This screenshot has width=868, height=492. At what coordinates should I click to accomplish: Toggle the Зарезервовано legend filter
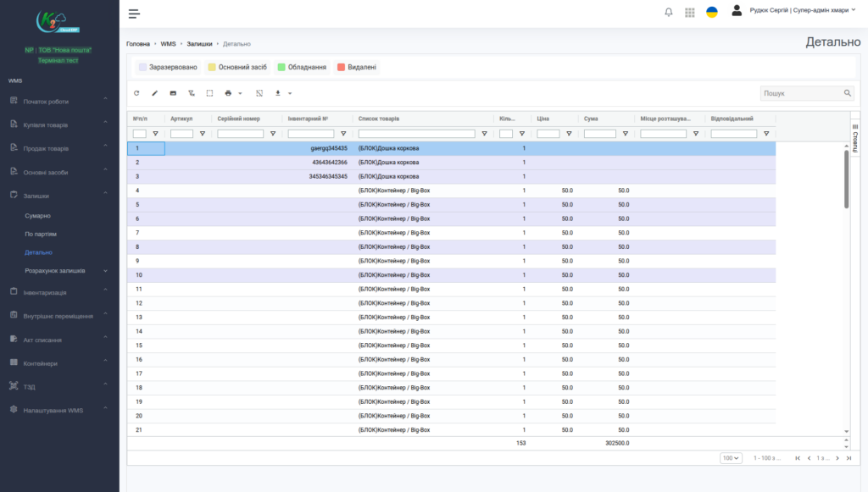click(x=168, y=67)
